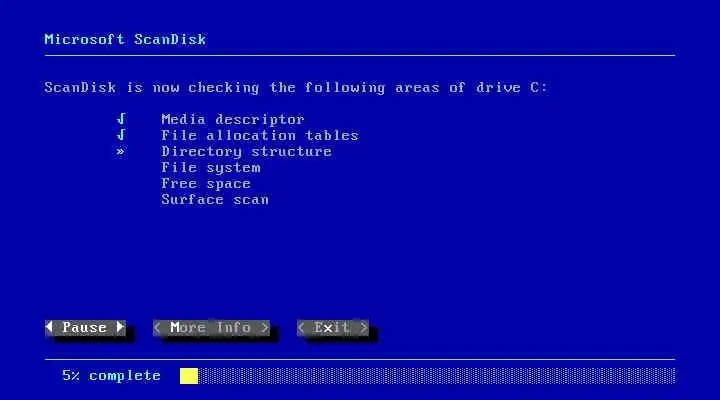Viewport: 720px width, 400px height.
Task: Click the disabled More Info button
Action: coord(211,327)
